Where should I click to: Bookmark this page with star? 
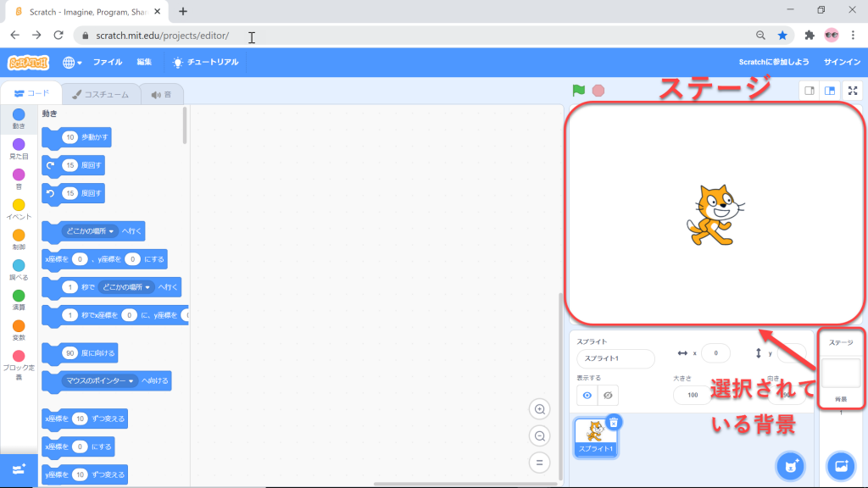pyautogui.click(x=782, y=36)
